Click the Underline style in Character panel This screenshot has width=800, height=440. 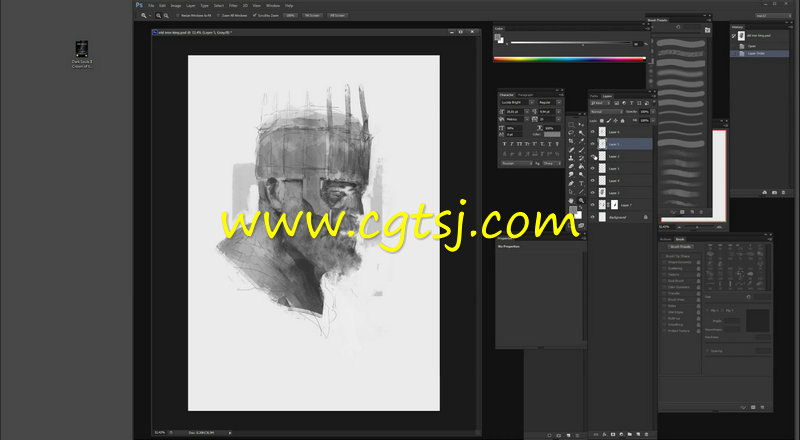click(549, 144)
